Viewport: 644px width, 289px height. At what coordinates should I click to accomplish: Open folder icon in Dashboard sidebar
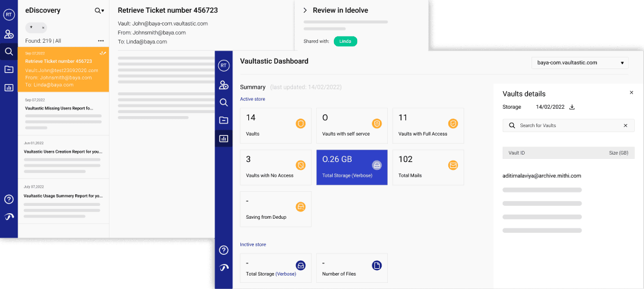(223, 120)
